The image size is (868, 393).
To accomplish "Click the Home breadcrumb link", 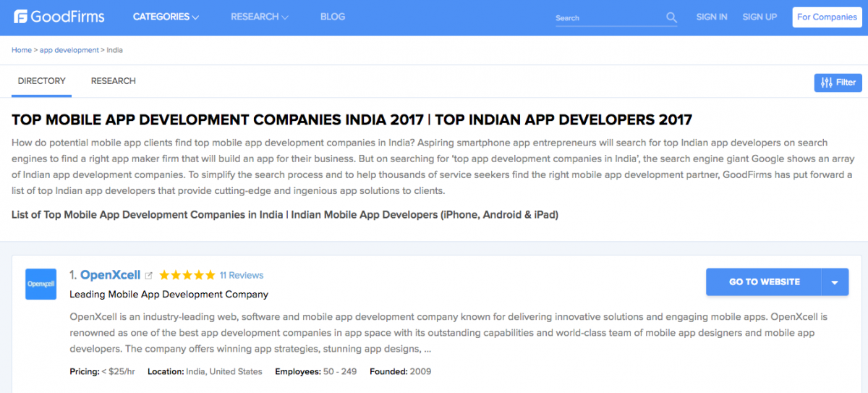I will click(x=22, y=51).
